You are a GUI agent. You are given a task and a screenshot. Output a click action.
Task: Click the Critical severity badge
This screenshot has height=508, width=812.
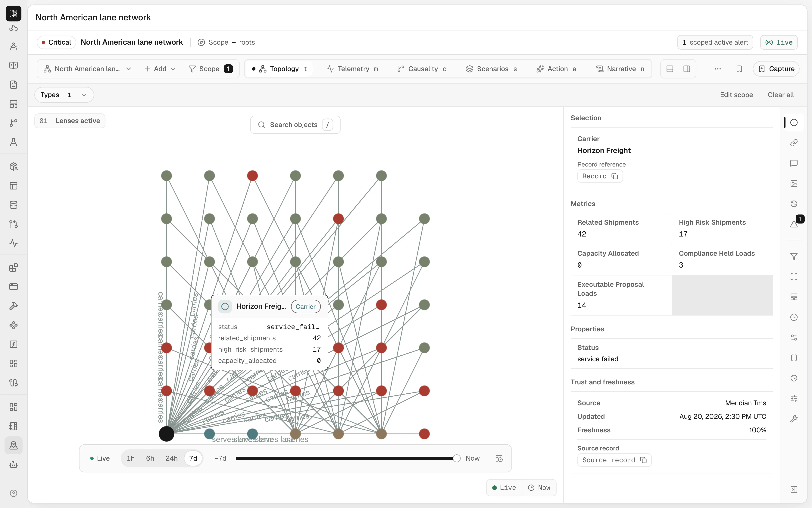[x=56, y=42]
